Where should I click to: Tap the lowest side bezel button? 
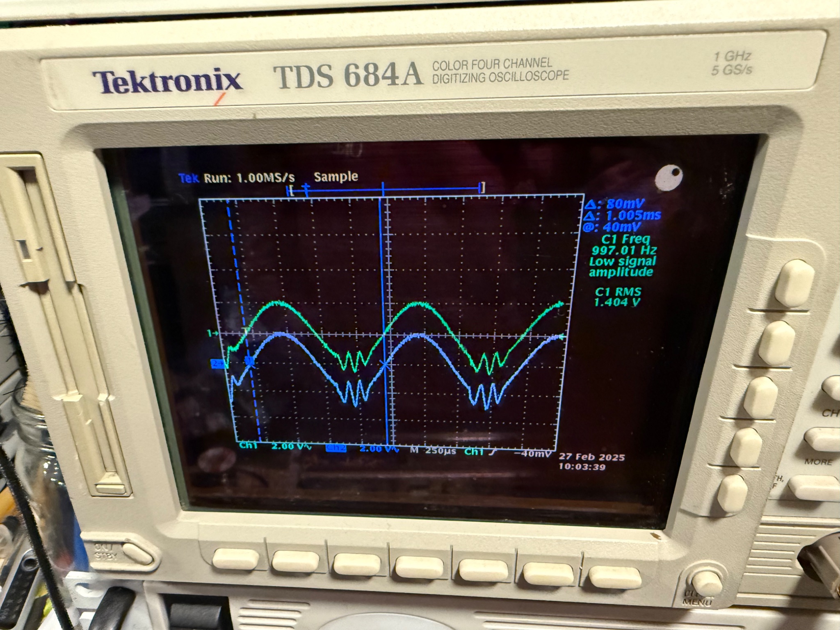click(733, 493)
